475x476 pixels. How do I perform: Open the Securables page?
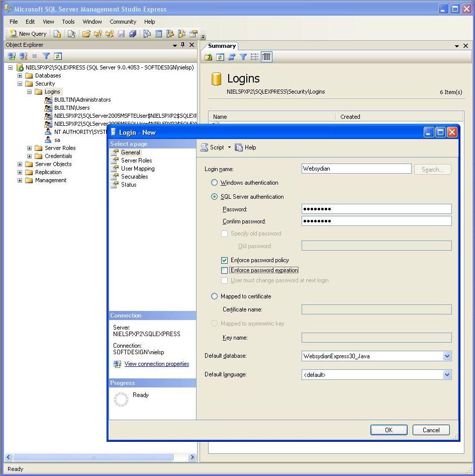pos(134,177)
